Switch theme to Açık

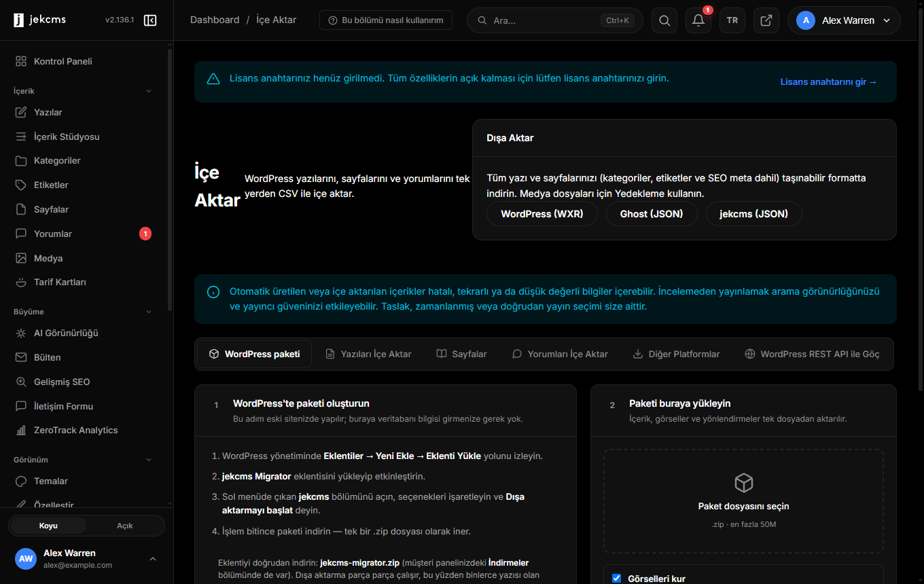pyautogui.click(x=125, y=526)
